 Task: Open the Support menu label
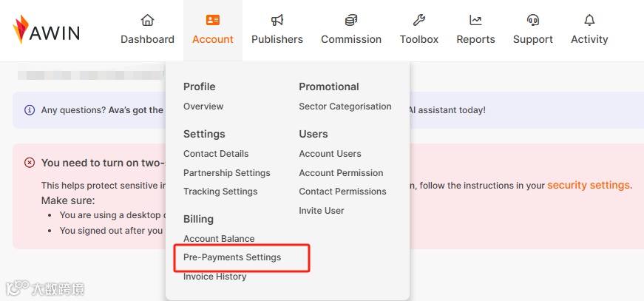[x=532, y=39]
